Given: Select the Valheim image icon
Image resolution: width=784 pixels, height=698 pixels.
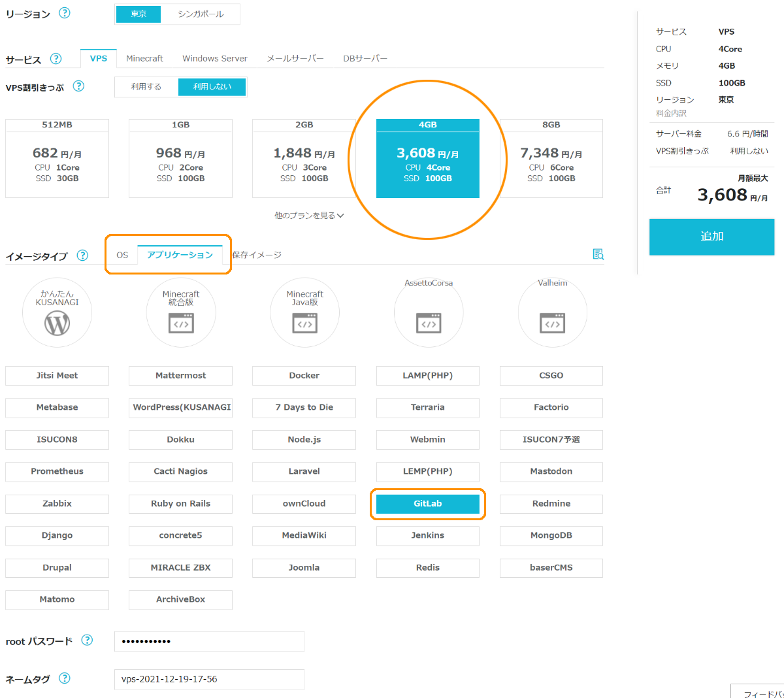Looking at the screenshot, I should (552, 312).
